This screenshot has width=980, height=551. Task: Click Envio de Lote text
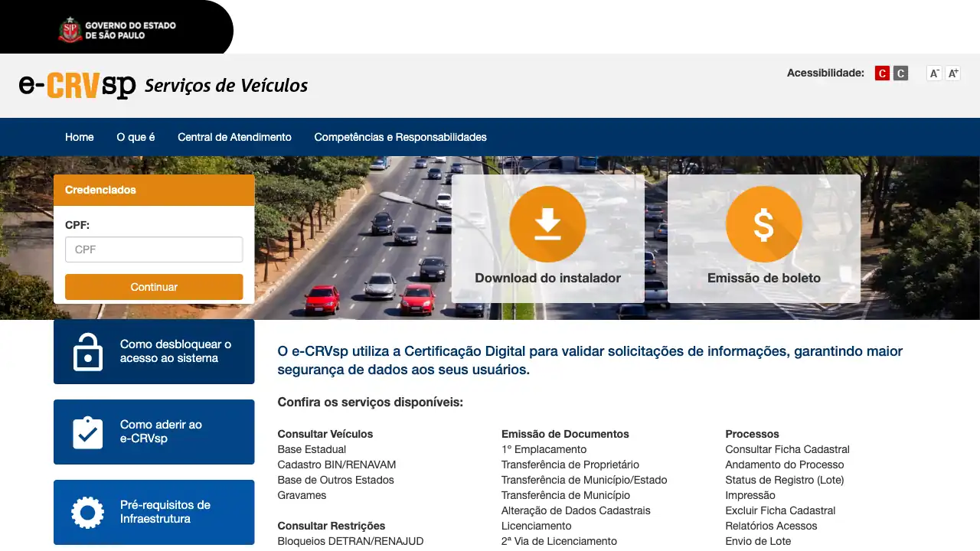pos(758,541)
